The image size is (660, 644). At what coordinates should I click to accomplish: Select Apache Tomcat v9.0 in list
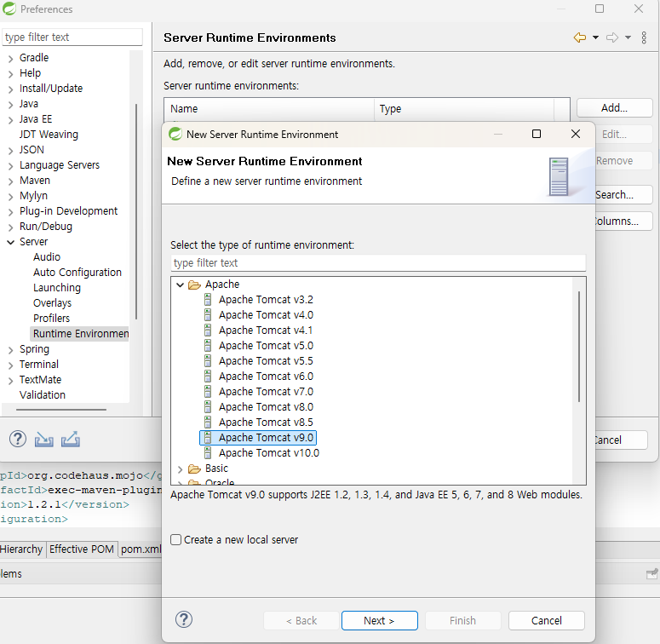tap(257, 438)
